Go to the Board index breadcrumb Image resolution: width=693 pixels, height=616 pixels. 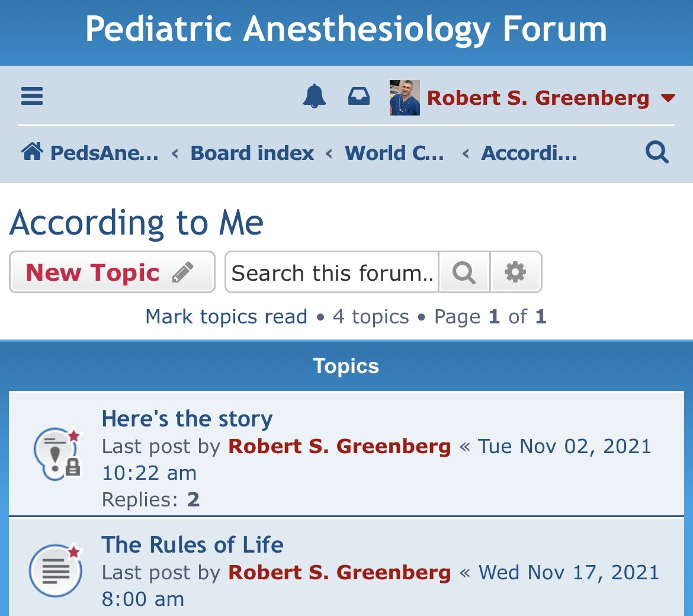252,153
